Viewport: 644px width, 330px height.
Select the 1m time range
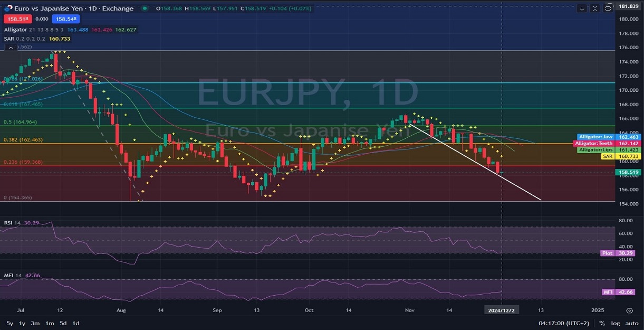[x=49, y=323]
